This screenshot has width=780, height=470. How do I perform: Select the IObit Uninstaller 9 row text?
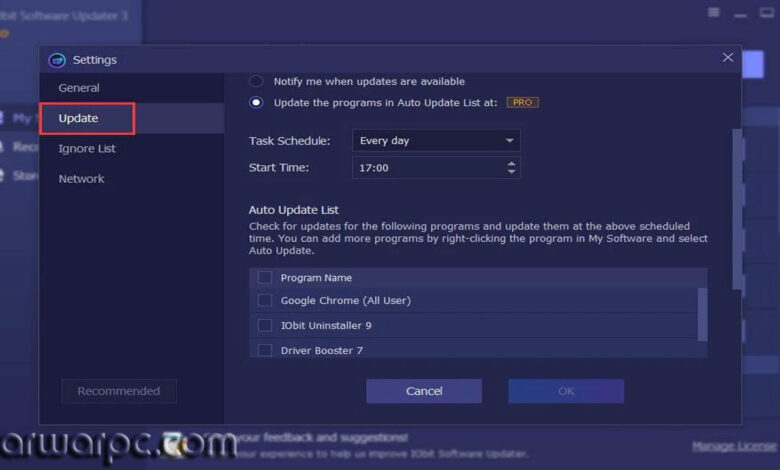click(x=326, y=325)
